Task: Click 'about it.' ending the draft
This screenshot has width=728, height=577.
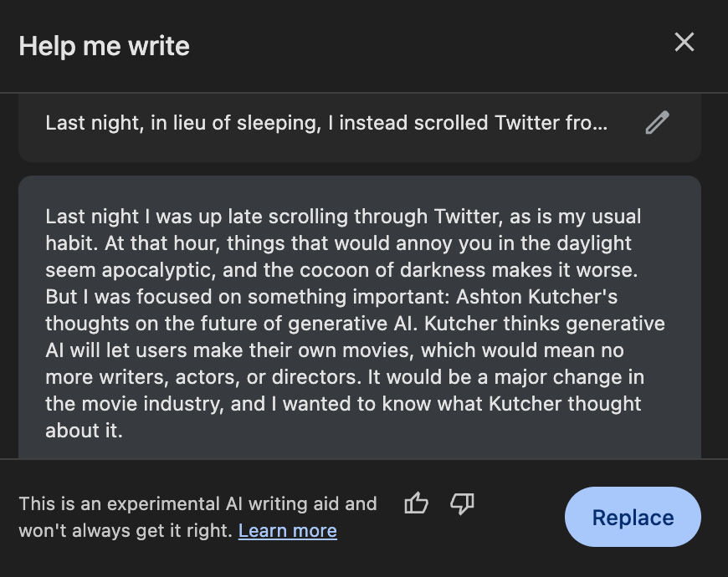Action: [x=84, y=431]
